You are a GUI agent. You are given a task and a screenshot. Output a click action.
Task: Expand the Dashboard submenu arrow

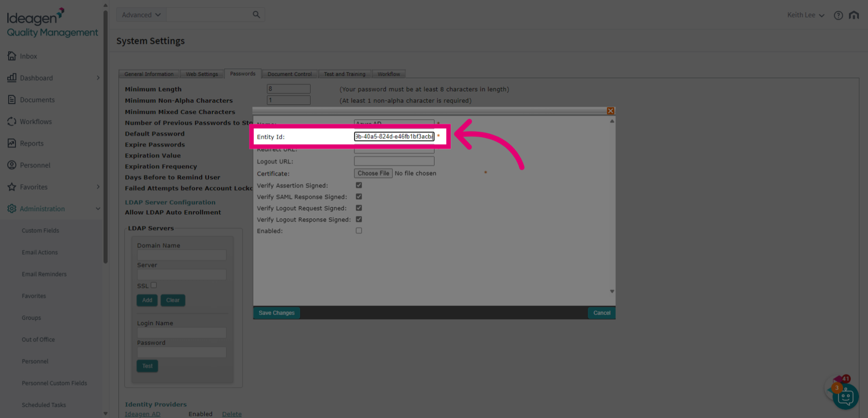98,78
